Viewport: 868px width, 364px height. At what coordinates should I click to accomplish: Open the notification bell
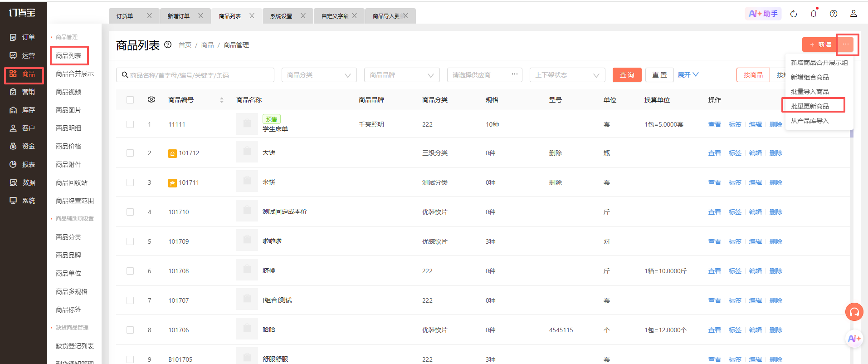coord(814,14)
